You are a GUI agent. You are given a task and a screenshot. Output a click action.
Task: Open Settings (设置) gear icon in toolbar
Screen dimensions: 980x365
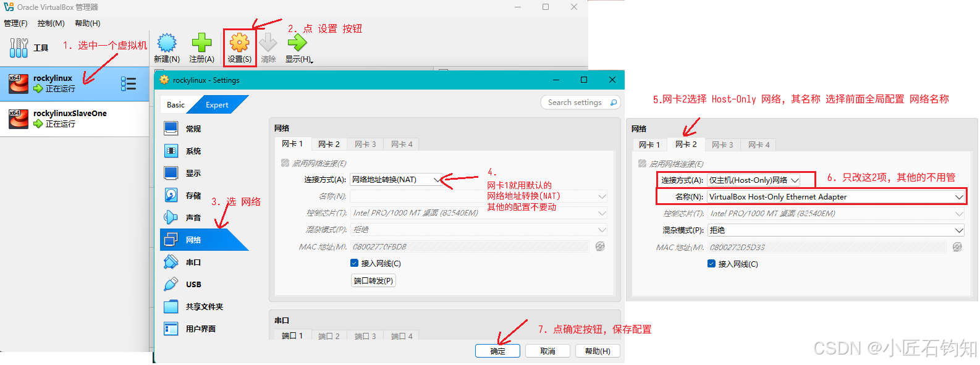pos(239,43)
